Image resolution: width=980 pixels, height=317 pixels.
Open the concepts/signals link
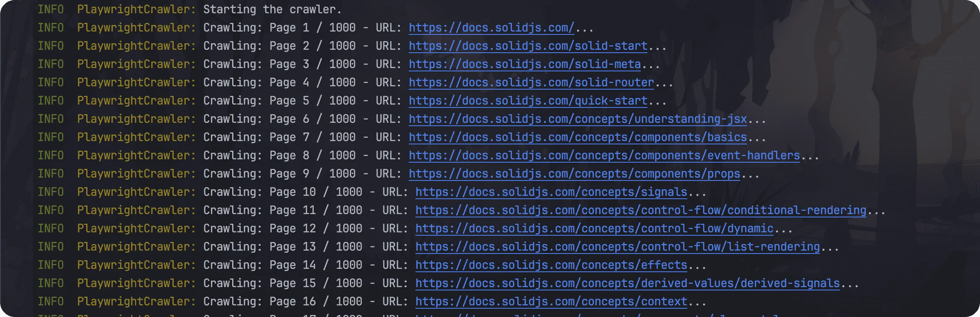pos(551,192)
